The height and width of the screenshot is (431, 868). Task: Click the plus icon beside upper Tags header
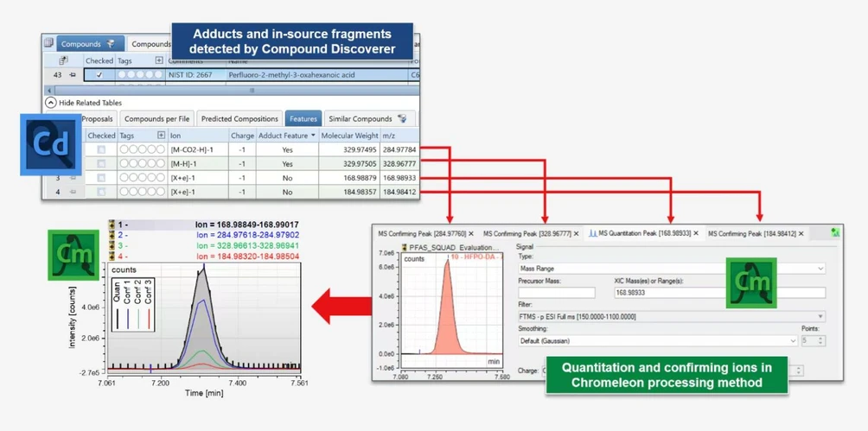(x=159, y=60)
